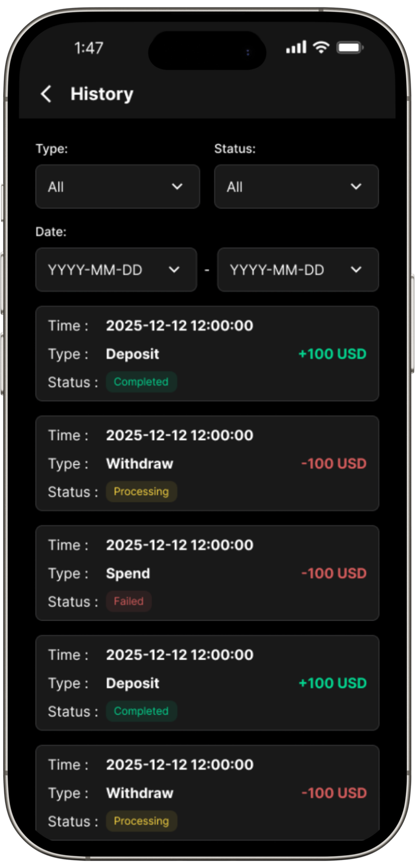Tap the first +100 USD deposit amount
The width and height of the screenshot is (415, 868).
332,354
